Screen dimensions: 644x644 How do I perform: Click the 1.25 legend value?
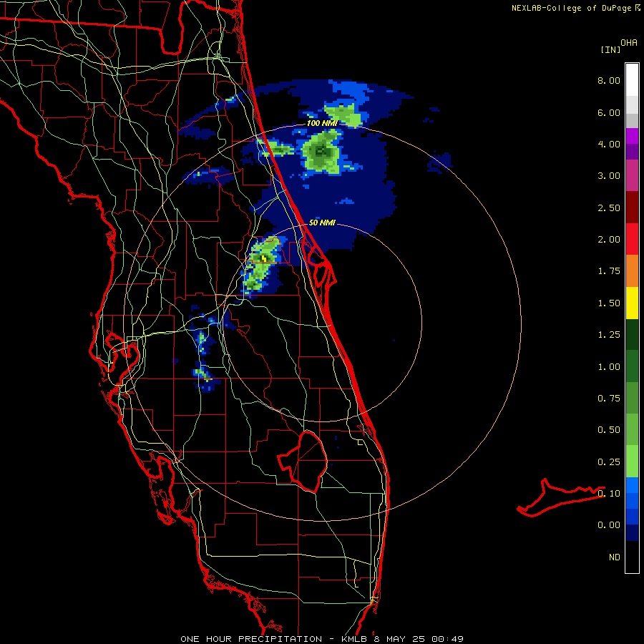[609, 335]
